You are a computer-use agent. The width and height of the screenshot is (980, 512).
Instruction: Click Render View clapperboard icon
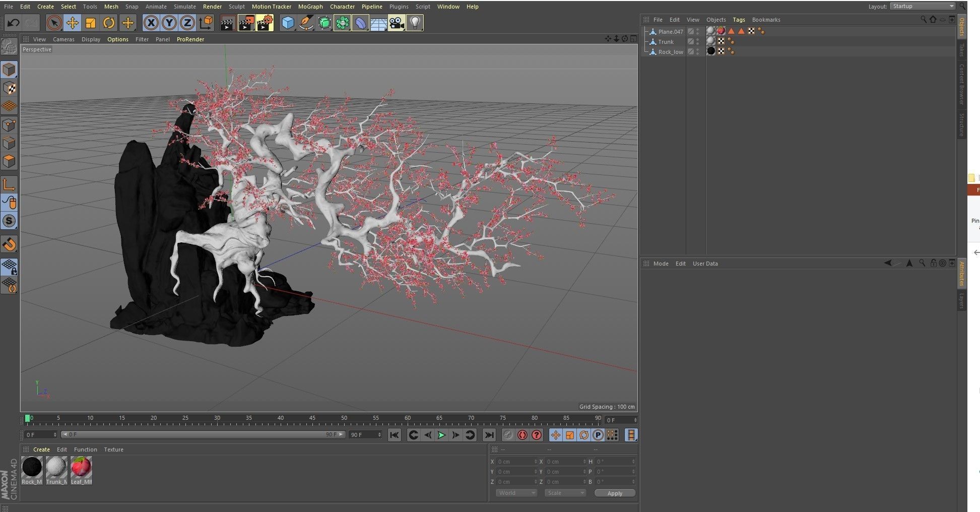228,23
